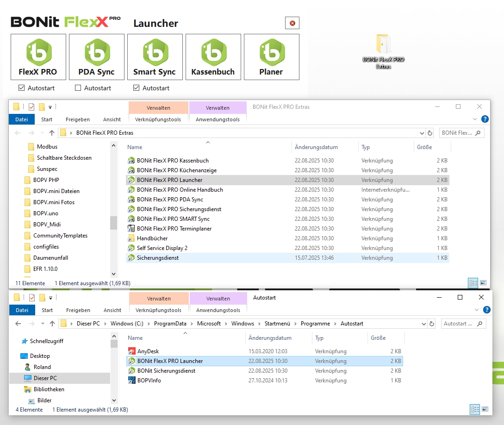The height and width of the screenshot is (425, 504).
Task: Open Smart Sync in the launcher
Action: [x=155, y=57]
